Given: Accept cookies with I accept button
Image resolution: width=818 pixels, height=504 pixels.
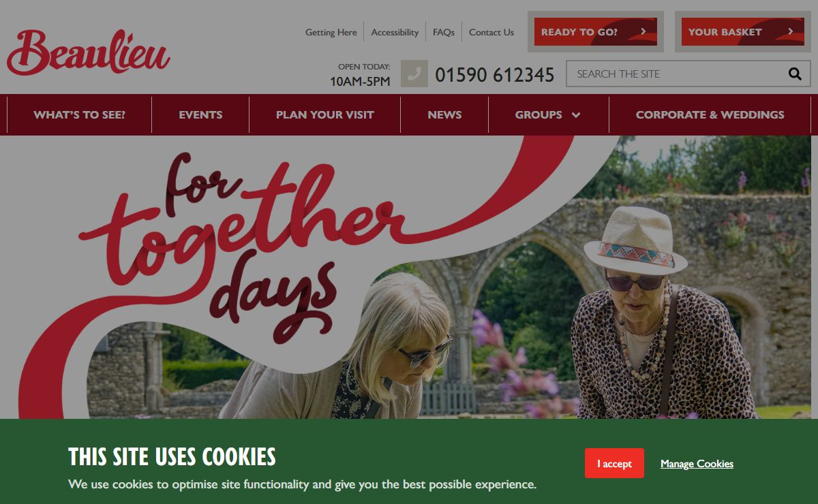Looking at the screenshot, I should tap(614, 463).
